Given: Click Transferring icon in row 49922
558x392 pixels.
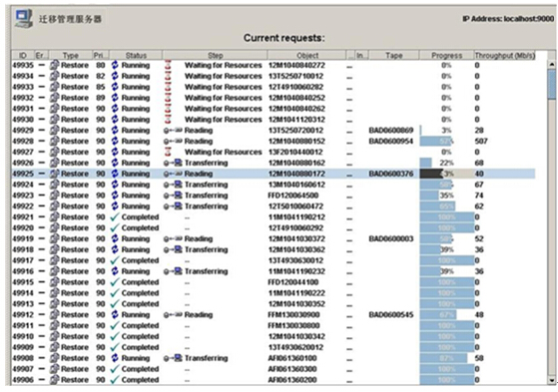Looking at the screenshot, I should coord(173,206).
